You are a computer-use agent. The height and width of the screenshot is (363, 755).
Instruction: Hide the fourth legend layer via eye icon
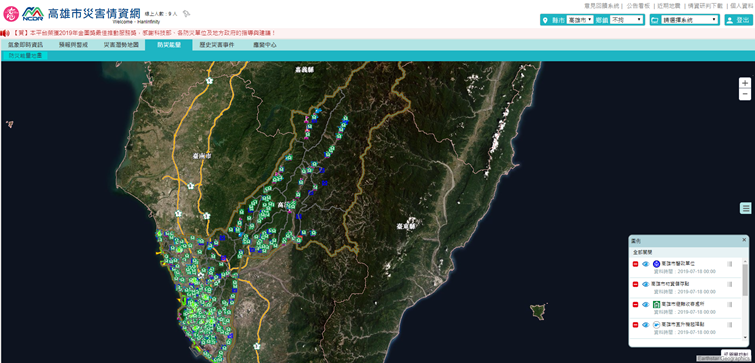point(646,325)
